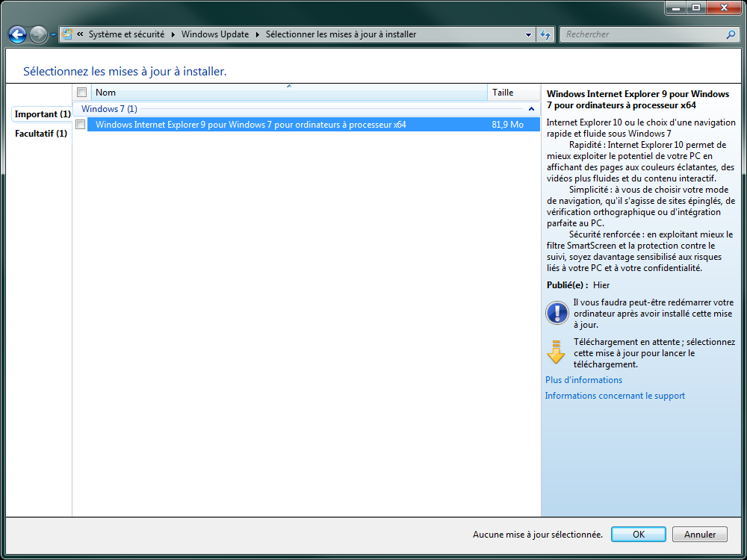This screenshot has width=747, height=560.
Task: Go back with the blue arrow button
Action: 18,34
